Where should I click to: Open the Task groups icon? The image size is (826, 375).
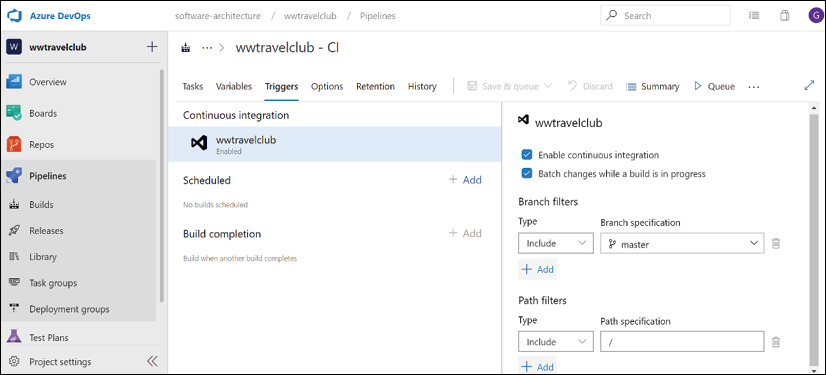point(14,283)
